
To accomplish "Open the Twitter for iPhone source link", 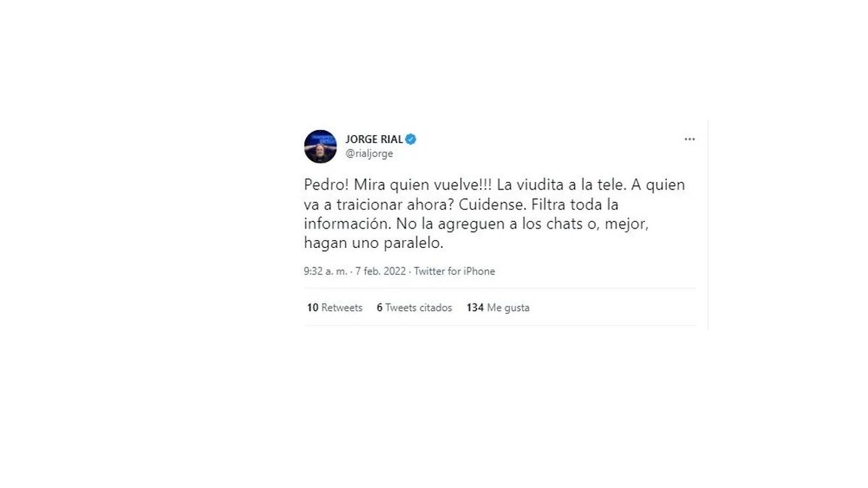I will [x=454, y=271].
